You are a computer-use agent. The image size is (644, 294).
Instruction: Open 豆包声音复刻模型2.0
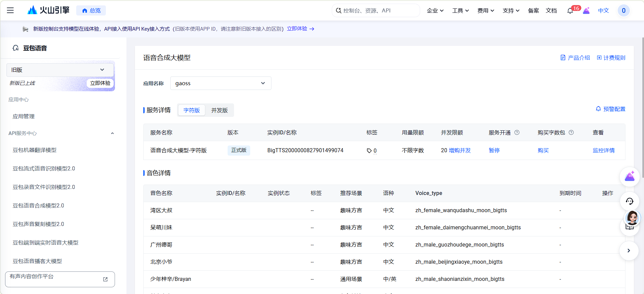pos(38,224)
